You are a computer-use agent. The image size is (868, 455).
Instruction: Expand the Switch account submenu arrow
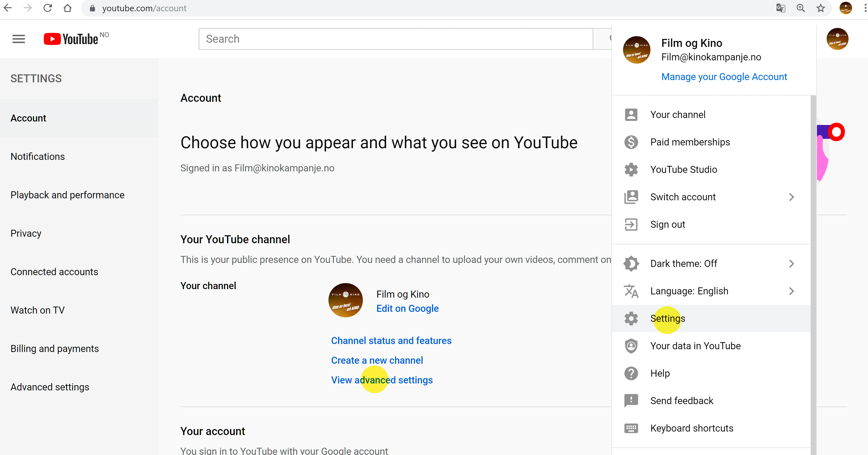point(791,197)
